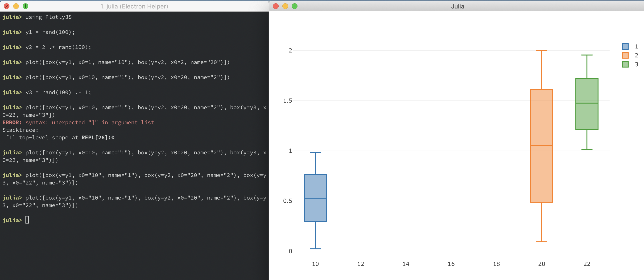The height and width of the screenshot is (280, 644).
Task: Click legend label for trace 3
Action: (636, 64)
